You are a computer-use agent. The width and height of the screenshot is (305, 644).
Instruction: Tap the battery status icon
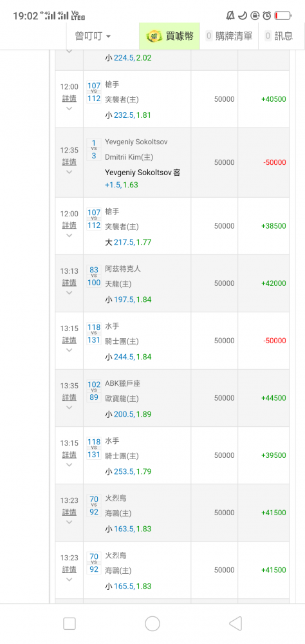click(x=283, y=15)
